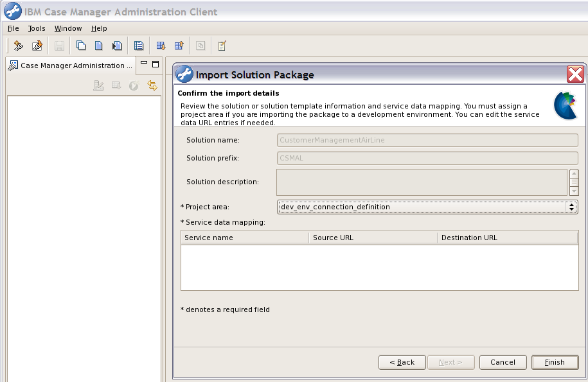This screenshot has height=382, width=588.
Task: Click the wrench with star toolbar icon
Action: click(x=18, y=46)
